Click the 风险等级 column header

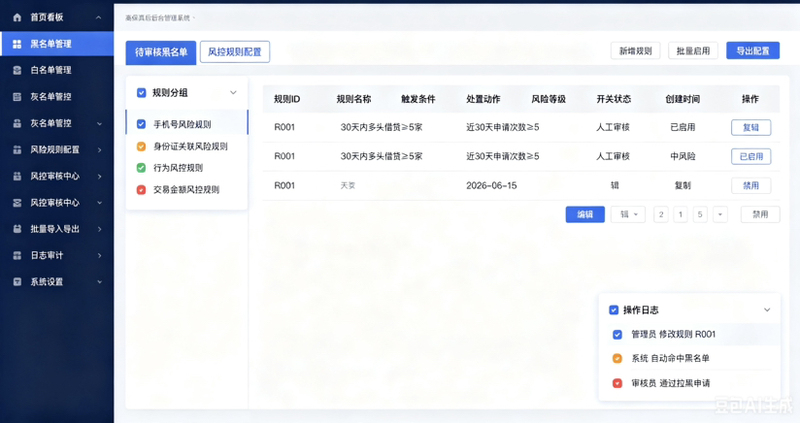pos(548,99)
